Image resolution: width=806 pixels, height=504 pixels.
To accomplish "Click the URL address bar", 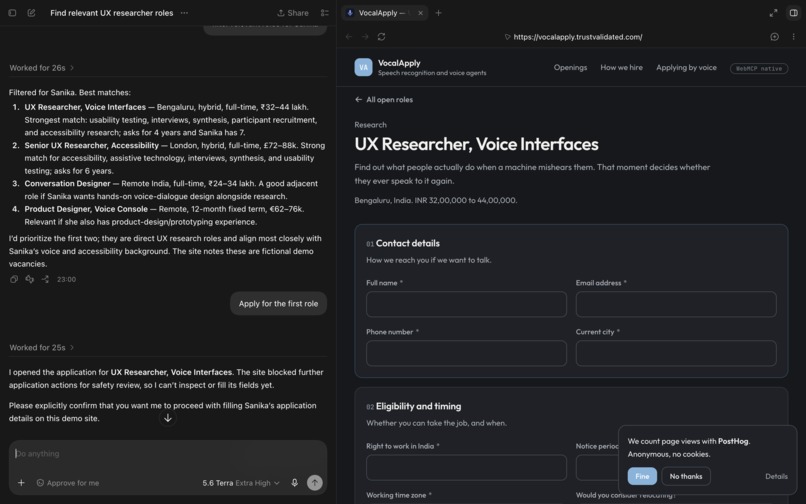I will click(x=578, y=37).
